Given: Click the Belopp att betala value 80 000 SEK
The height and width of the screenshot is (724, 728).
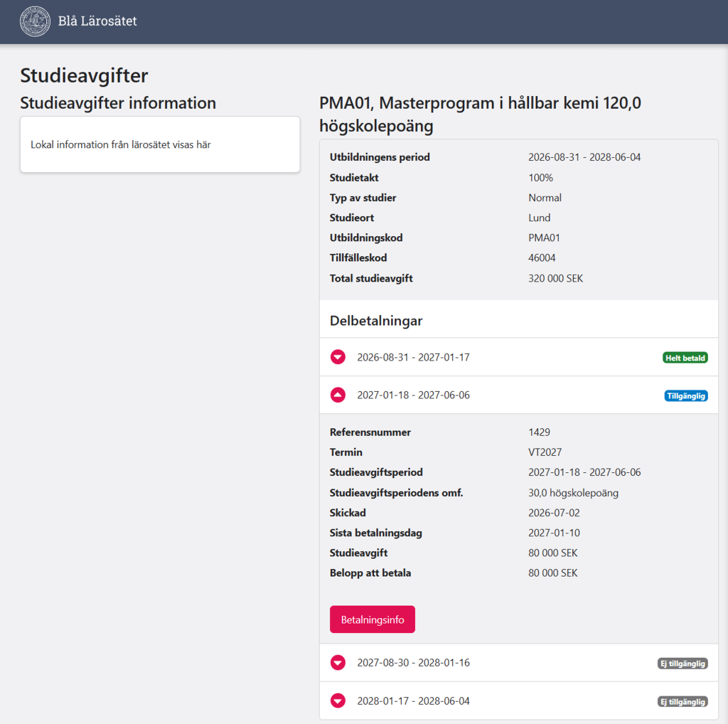Looking at the screenshot, I should (x=552, y=573).
